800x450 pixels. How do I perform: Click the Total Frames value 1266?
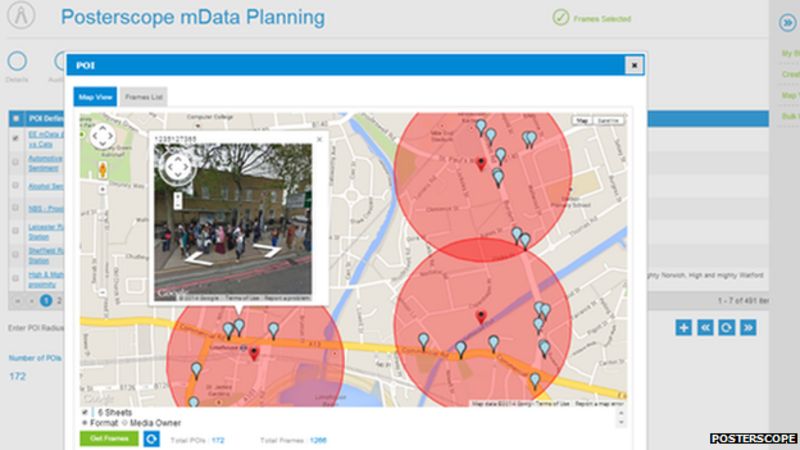(318, 440)
